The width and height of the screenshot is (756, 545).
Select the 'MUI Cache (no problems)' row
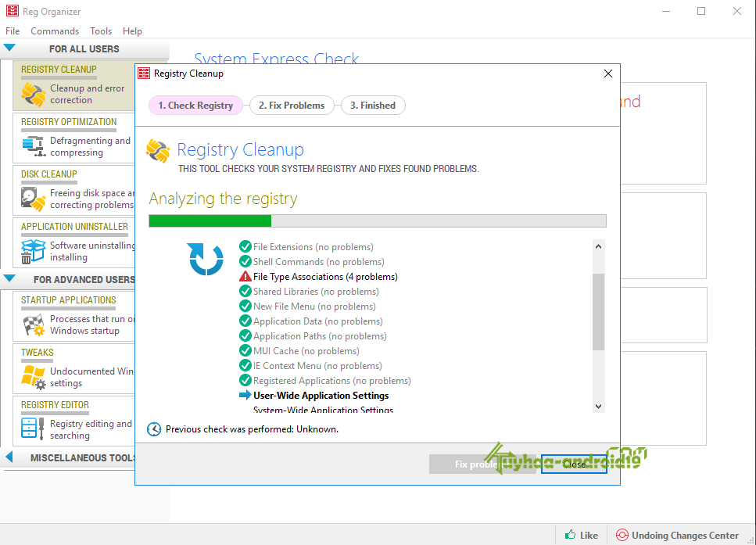coord(299,350)
